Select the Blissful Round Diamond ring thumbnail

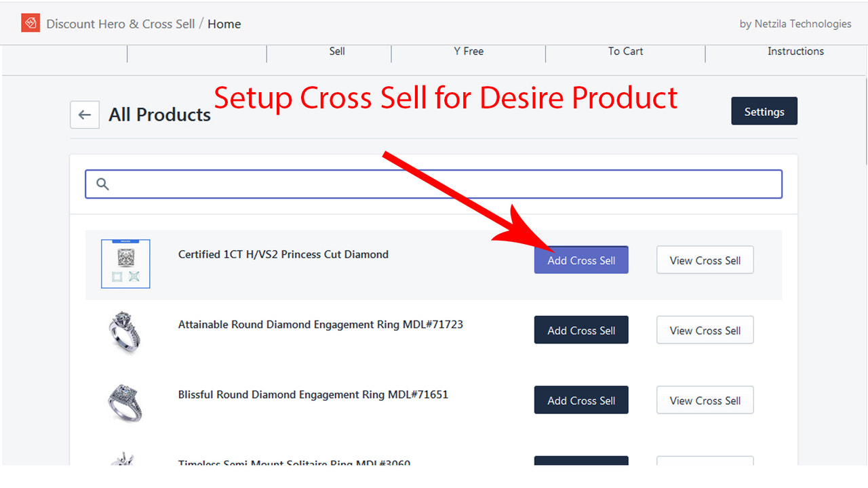pyautogui.click(x=125, y=401)
